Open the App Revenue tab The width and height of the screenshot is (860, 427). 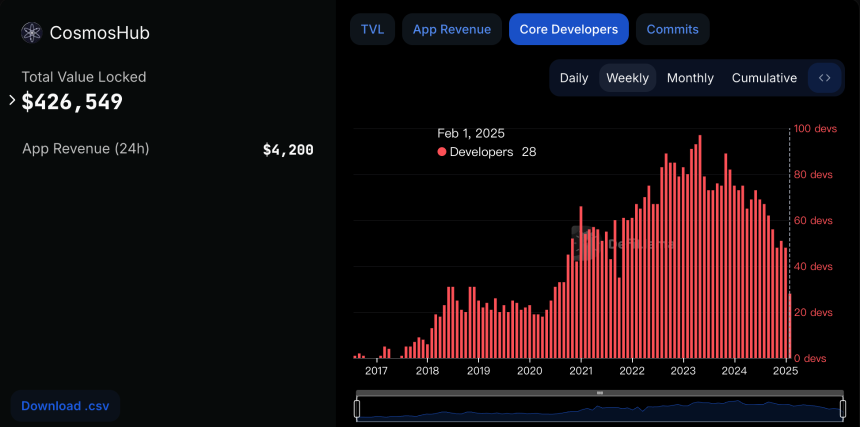(452, 29)
